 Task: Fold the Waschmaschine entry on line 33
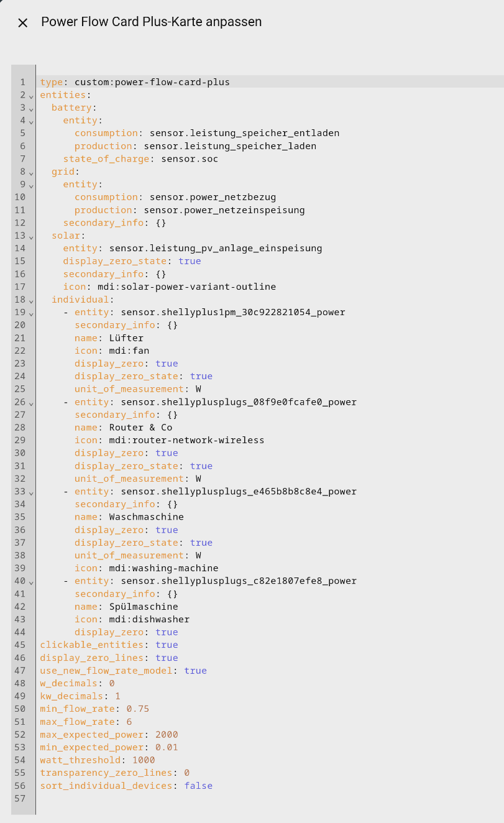[31, 492]
